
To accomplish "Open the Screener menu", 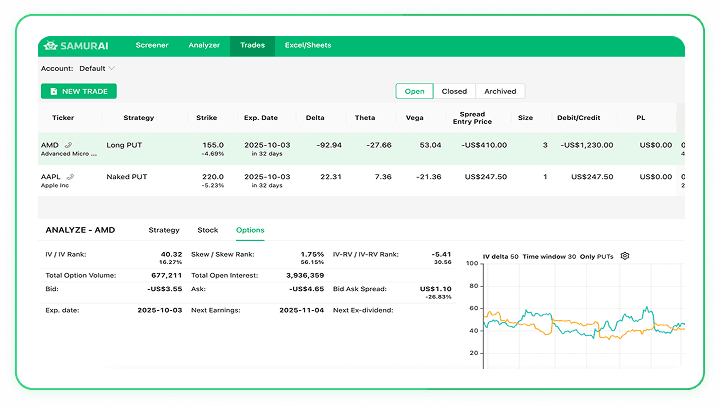I will point(152,45).
